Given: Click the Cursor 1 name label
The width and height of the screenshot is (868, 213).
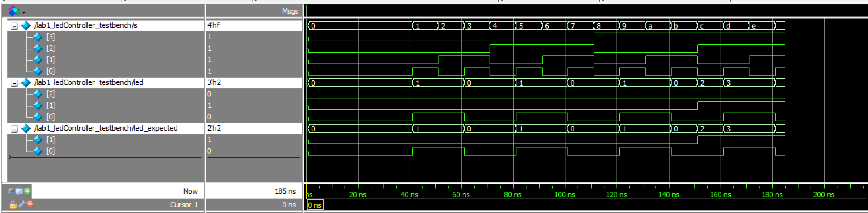Looking at the screenshot, I should tap(184, 205).
